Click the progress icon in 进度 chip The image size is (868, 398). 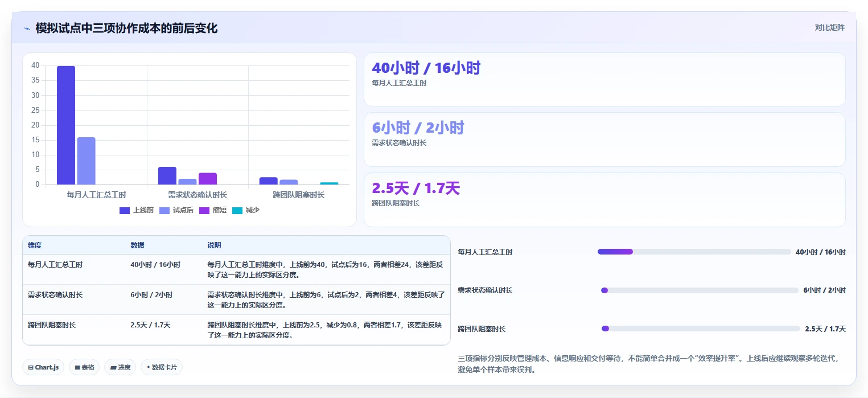[113, 368]
